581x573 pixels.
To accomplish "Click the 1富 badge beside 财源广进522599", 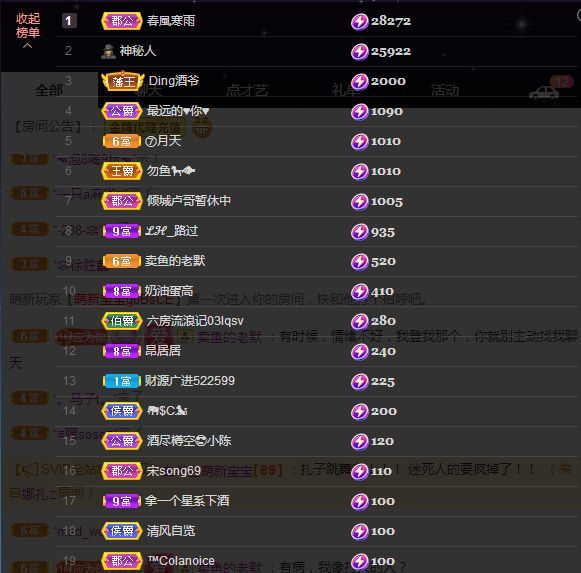I will point(122,381).
